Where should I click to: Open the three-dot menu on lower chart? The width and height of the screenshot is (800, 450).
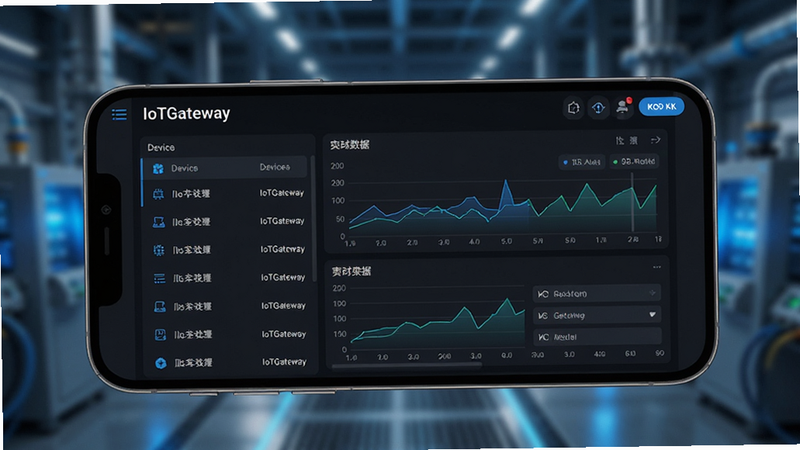click(x=657, y=267)
